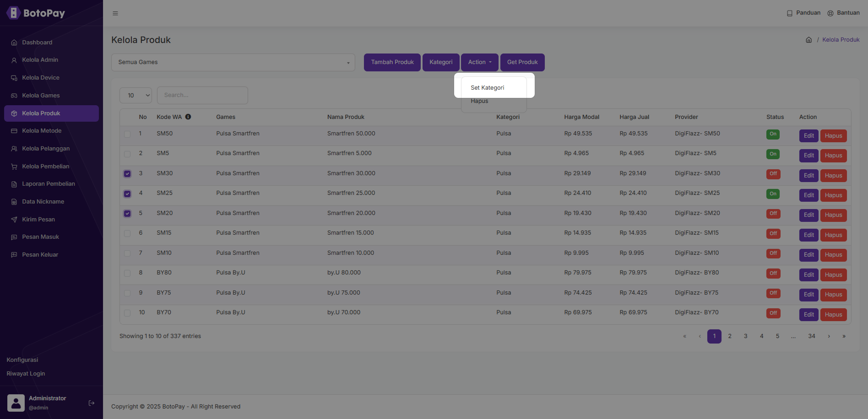
Task: Go to page 5 of results
Action: pos(777,336)
